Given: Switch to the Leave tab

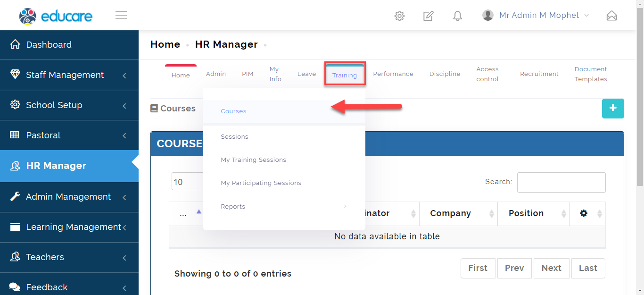Looking at the screenshot, I should coord(306,74).
